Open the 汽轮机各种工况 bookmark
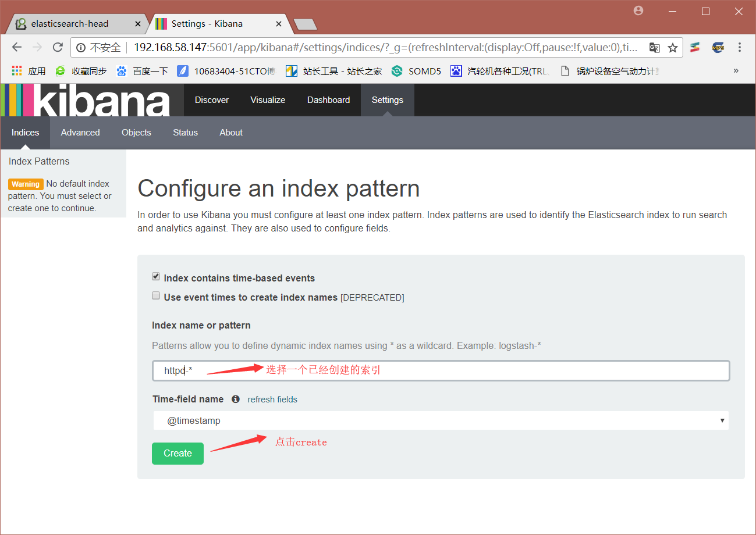This screenshot has height=535, width=756. click(x=500, y=71)
